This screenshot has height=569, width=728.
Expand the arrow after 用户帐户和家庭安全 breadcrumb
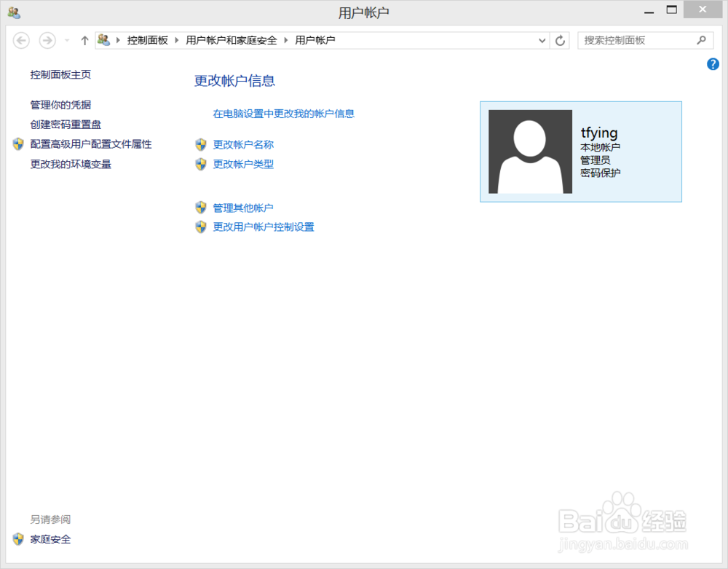click(285, 40)
